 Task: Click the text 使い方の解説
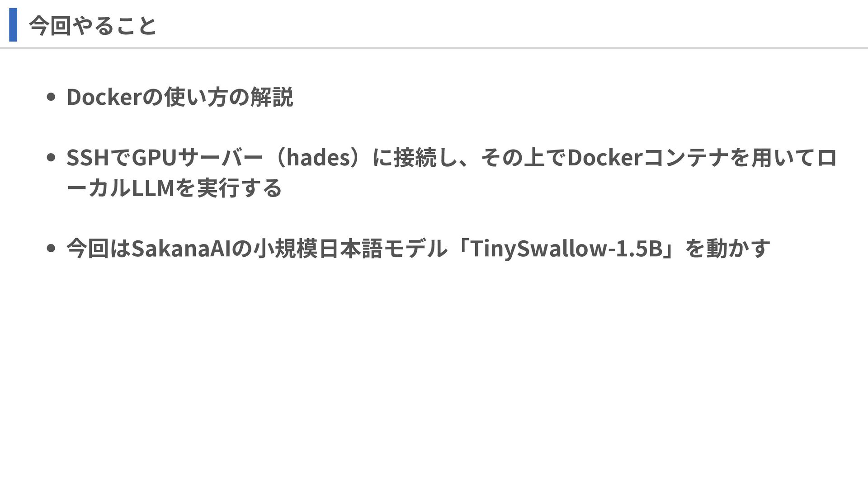[229, 97]
